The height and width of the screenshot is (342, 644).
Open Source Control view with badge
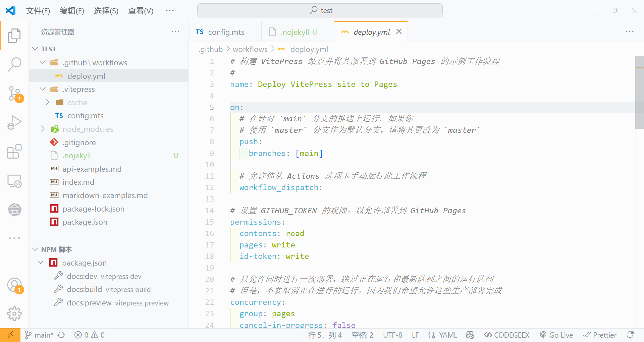15,94
